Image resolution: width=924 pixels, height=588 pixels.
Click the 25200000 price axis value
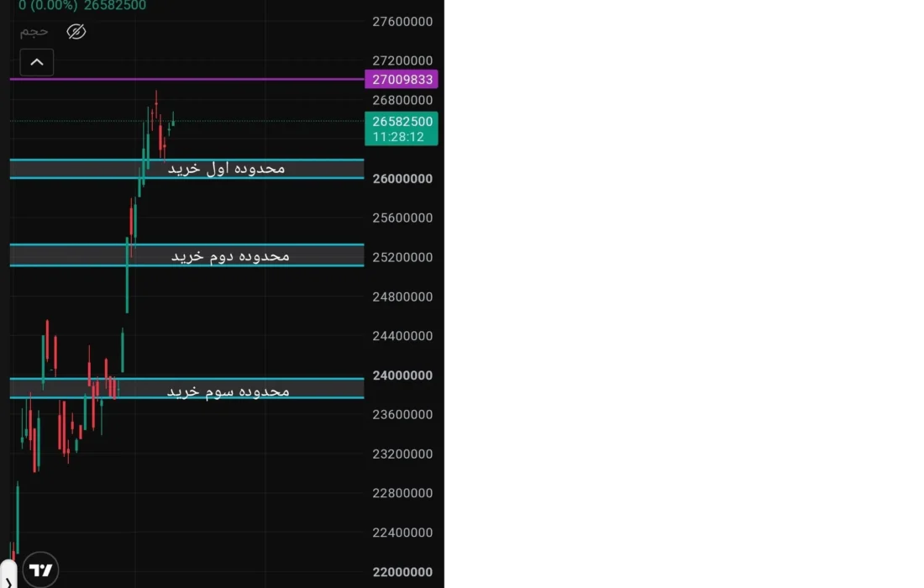click(402, 258)
